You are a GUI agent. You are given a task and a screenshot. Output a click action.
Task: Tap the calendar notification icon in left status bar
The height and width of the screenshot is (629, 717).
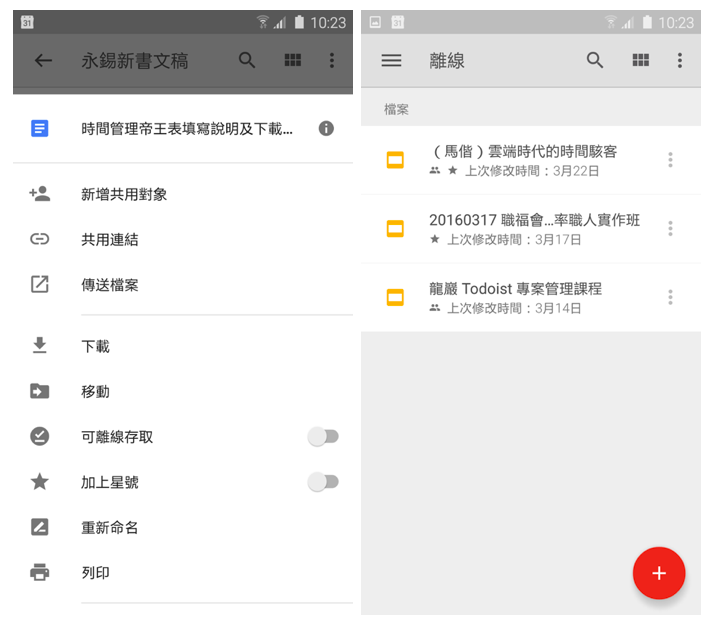[27, 22]
